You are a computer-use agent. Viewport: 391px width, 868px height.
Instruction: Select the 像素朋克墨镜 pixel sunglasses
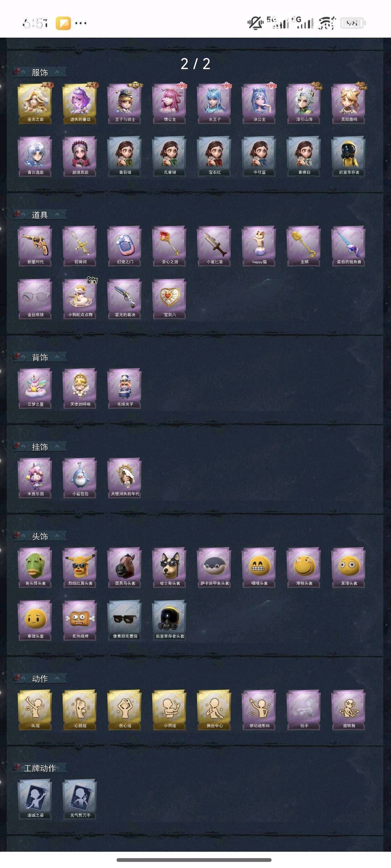(125, 621)
